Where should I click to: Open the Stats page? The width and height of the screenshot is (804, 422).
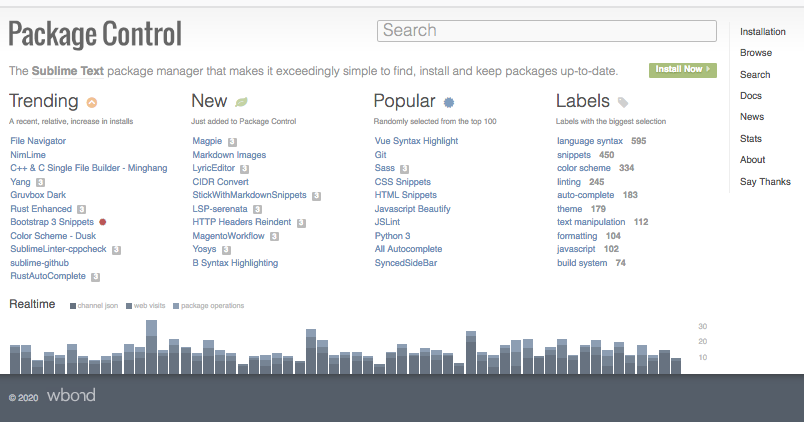pos(751,139)
